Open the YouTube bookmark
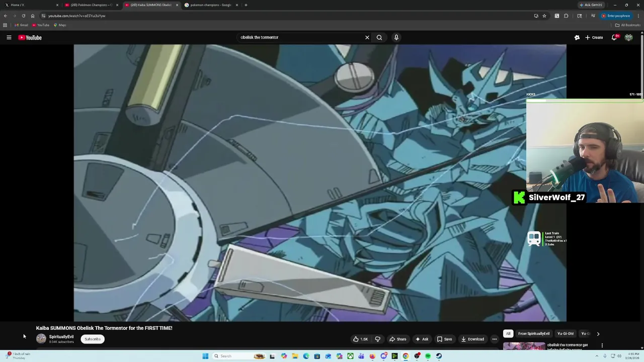Screen dimensions: 644x362 pyautogui.click(x=41, y=25)
